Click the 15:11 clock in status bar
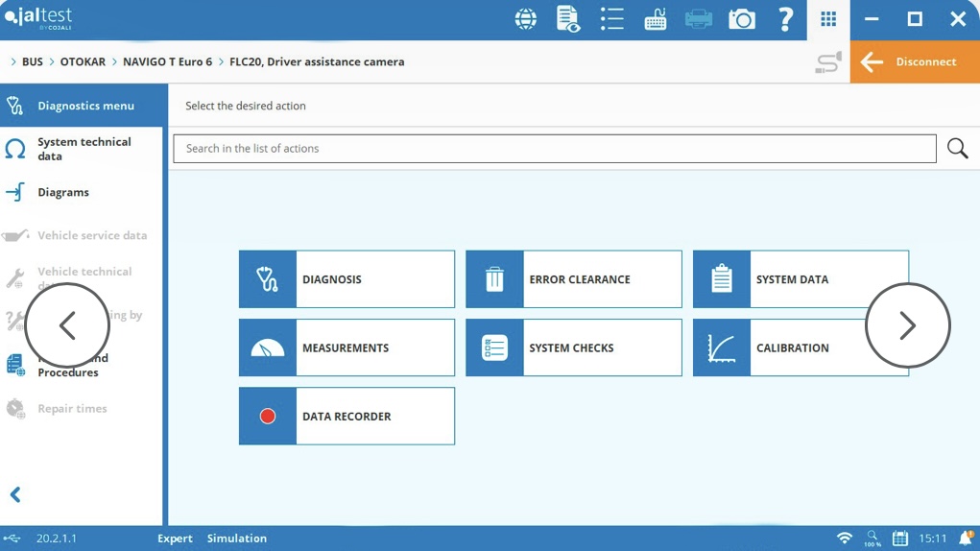This screenshot has height=551, width=980. pos(933,539)
